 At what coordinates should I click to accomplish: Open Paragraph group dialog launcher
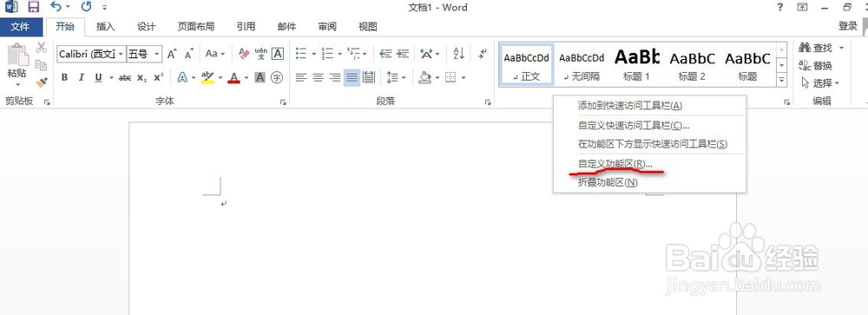(488, 102)
